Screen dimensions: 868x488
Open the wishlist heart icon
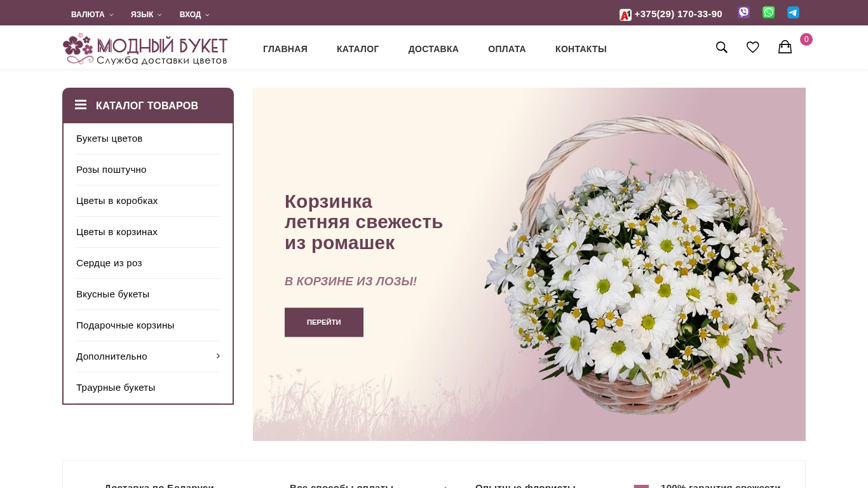tap(753, 47)
